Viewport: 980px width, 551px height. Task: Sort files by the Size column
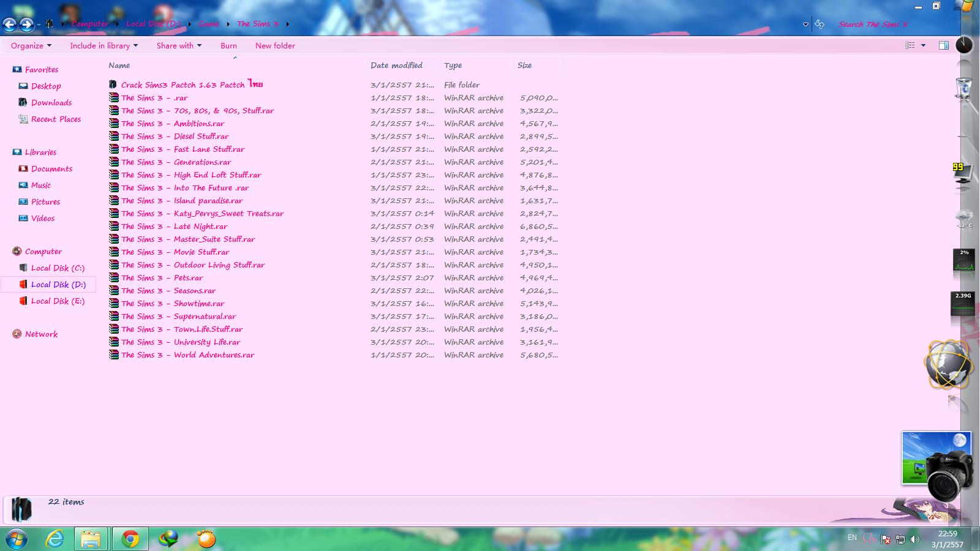tap(524, 66)
